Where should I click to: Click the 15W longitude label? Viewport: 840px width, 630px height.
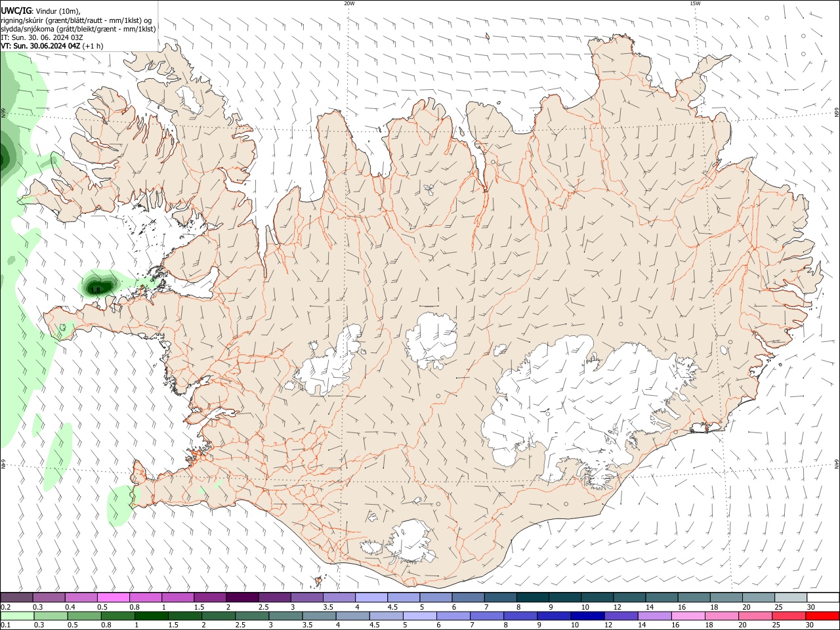pyautogui.click(x=695, y=3)
